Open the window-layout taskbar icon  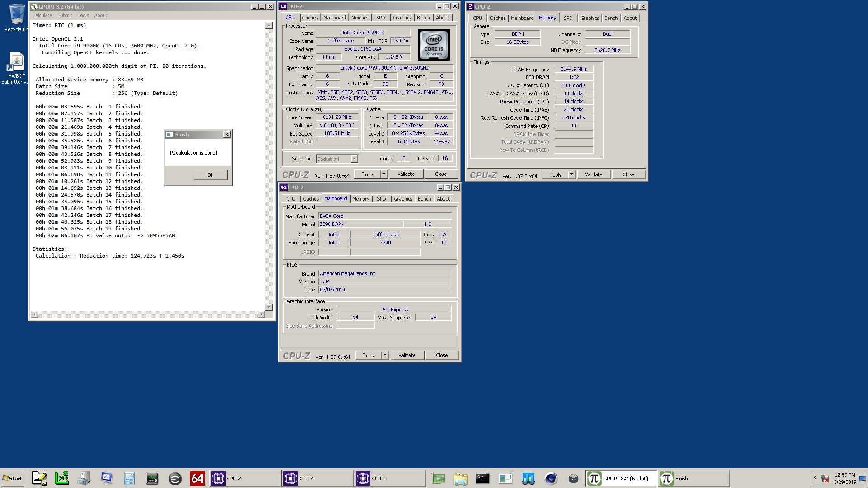pos(505,479)
